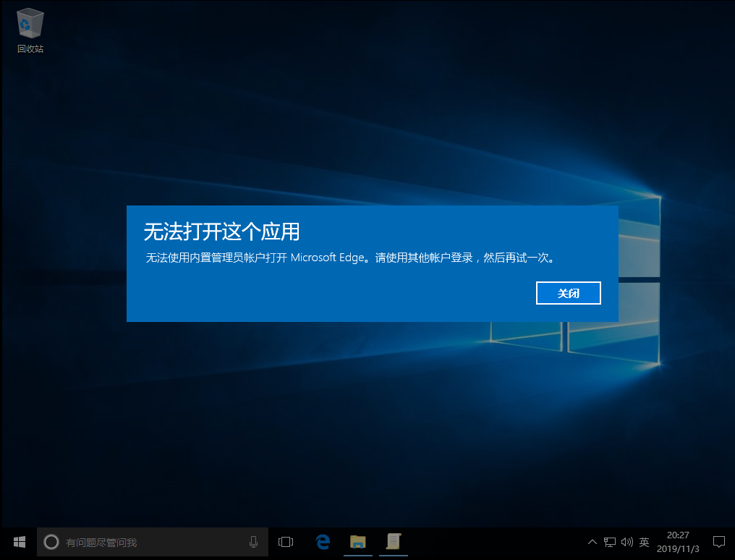Click the 关闭 button in the error dialog
This screenshot has width=735, height=560.
tap(568, 293)
